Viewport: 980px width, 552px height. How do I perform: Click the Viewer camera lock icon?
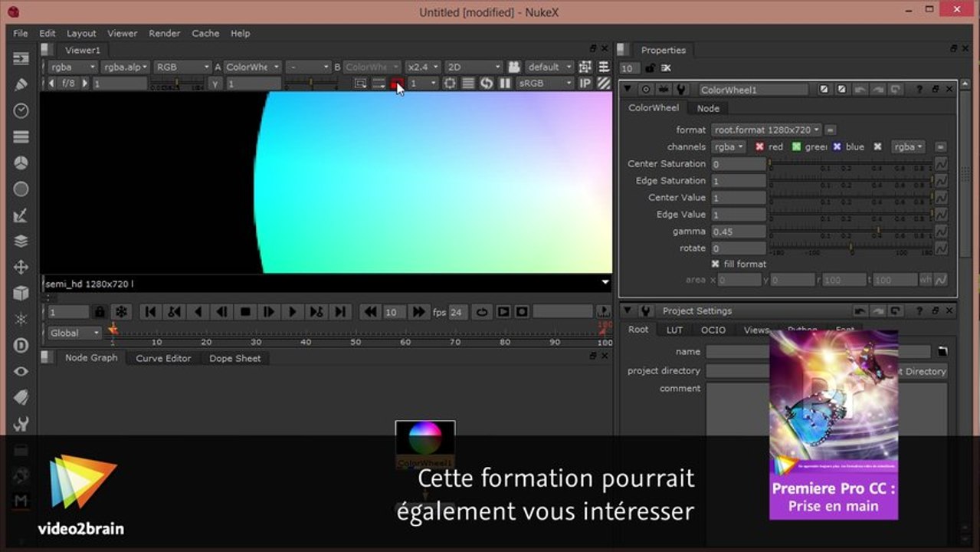point(514,67)
